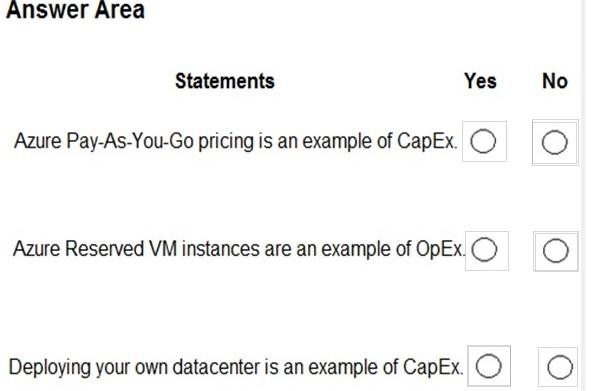
Task: Choose Yes for Reserved VM instances OpEx
Action: [484, 250]
